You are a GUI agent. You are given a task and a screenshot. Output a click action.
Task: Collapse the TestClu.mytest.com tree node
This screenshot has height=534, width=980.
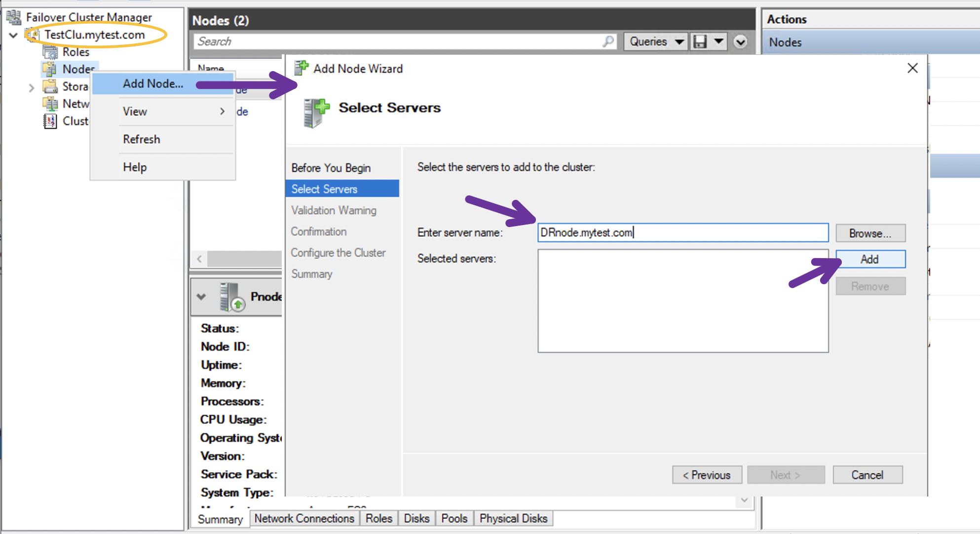pos(13,35)
